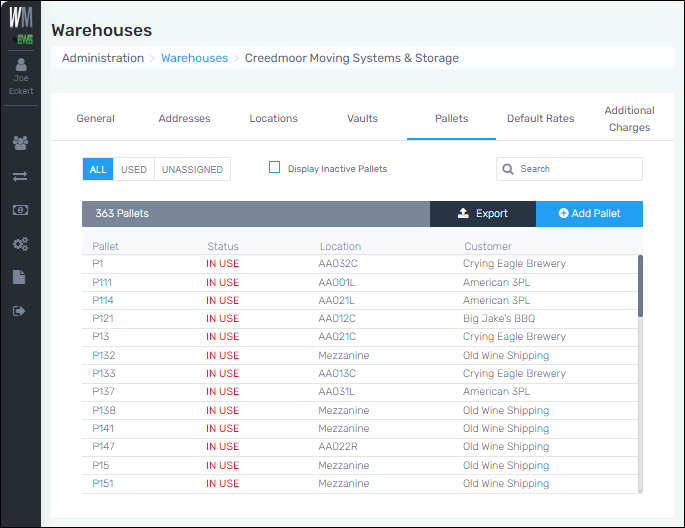Enable Display Inactive Pallets checkbox
Image resolution: width=685 pixels, height=528 pixels.
coord(274,167)
